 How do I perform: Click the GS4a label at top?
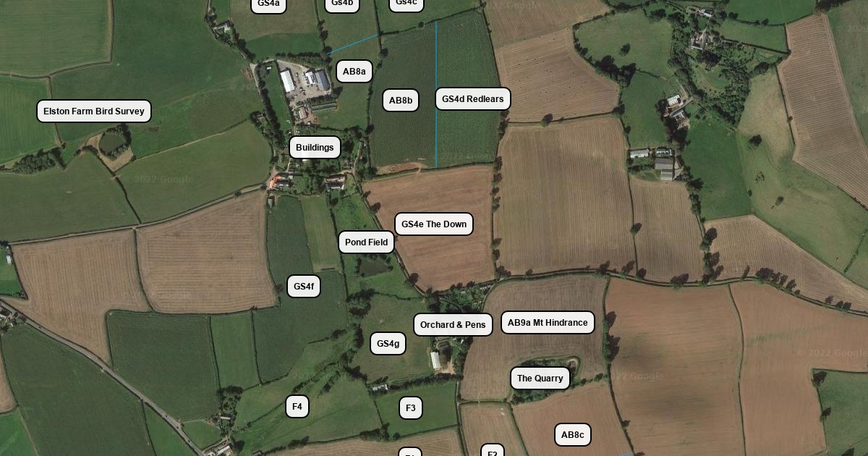[x=268, y=4]
